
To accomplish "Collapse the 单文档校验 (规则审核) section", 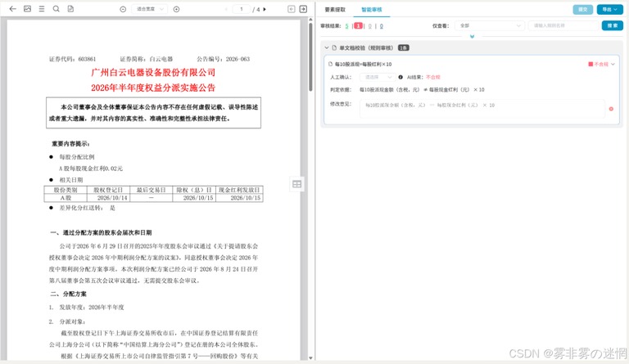I will (327, 47).
